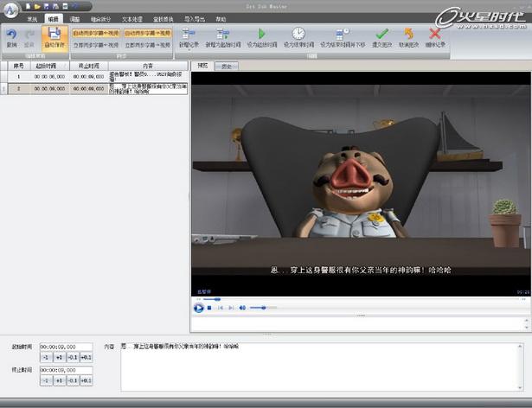532x408 pixels.
Task: Click the 起始时间 time input field
Action: coord(66,347)
